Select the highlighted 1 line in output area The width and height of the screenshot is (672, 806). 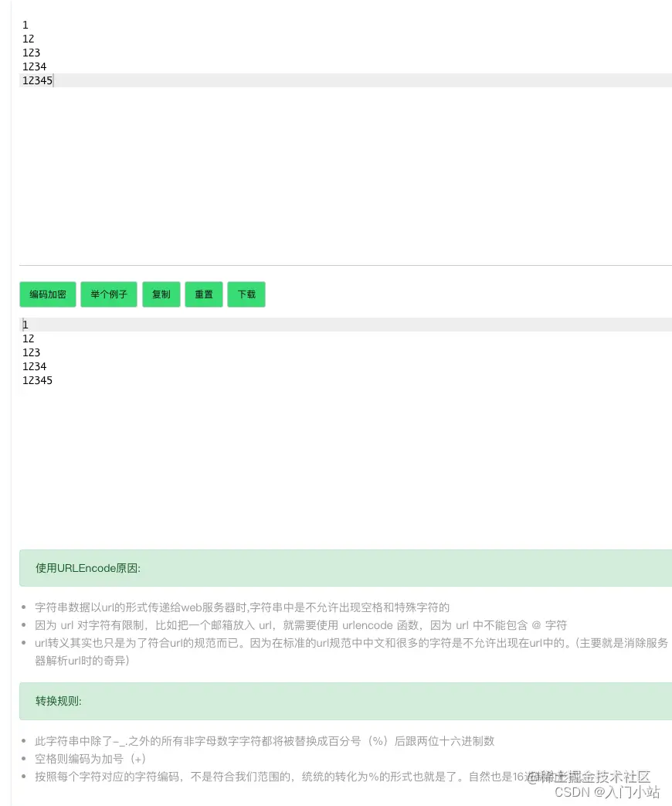(25, 325)
